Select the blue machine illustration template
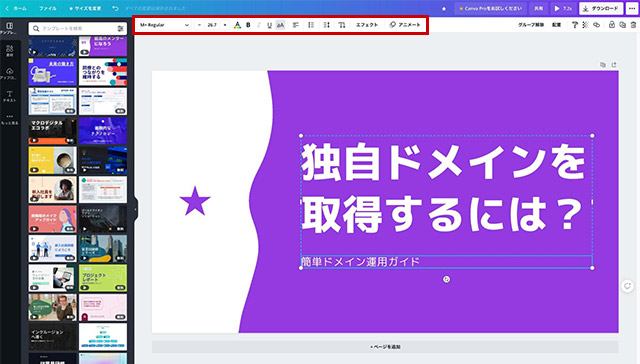Viewport: 640px width, 364px height. click(53, 72)
